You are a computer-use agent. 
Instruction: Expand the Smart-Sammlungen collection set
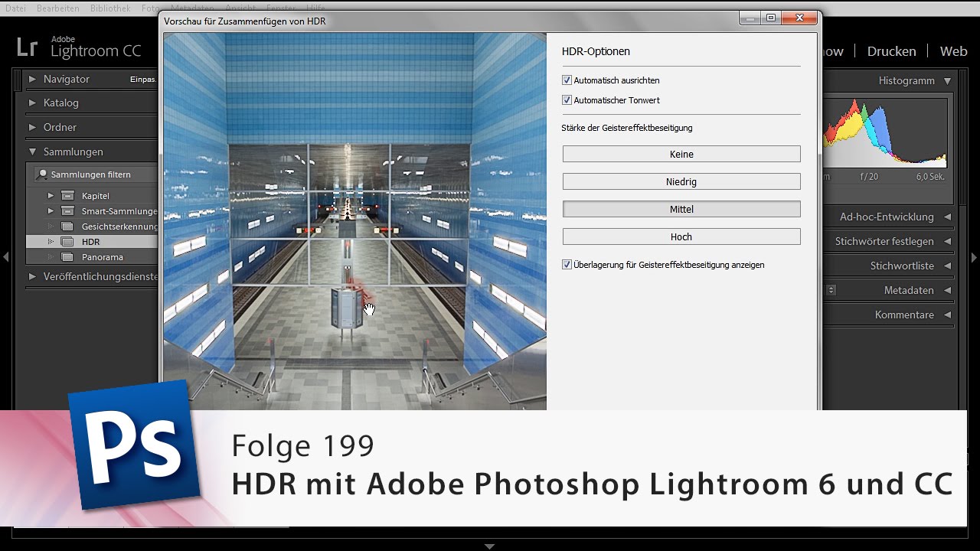(51, 210)
